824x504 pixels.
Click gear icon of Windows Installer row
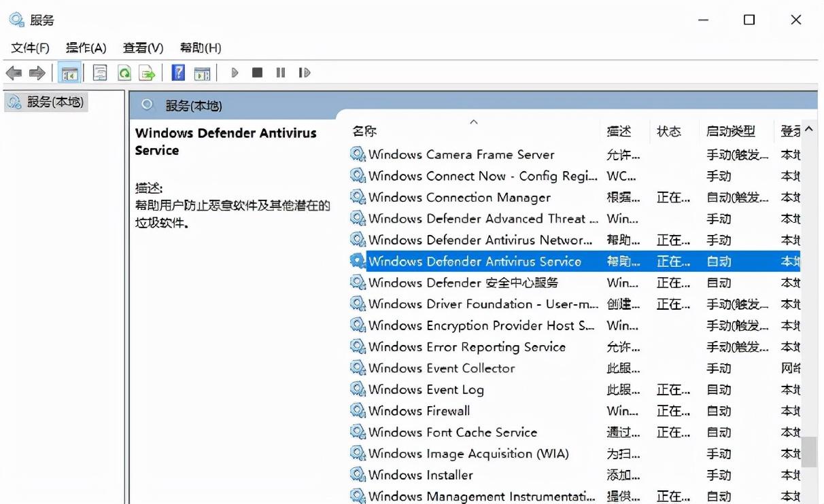(x=358, y=475)
